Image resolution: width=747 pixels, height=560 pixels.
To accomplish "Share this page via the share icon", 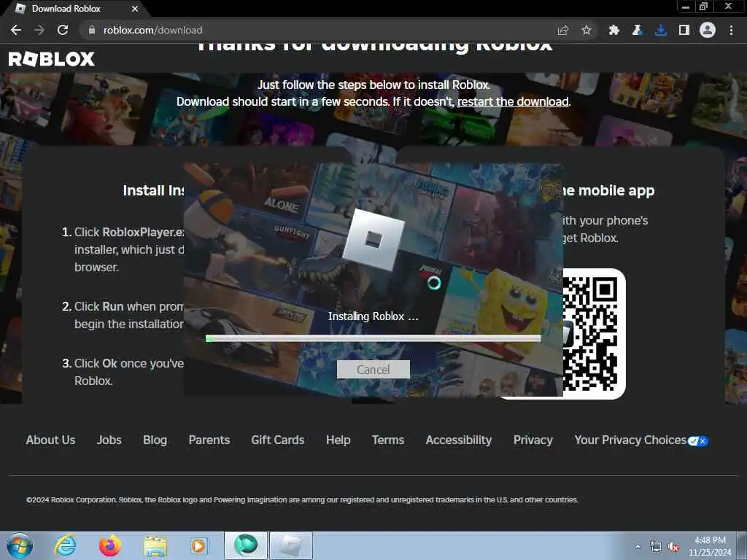I will coord(563,30).
